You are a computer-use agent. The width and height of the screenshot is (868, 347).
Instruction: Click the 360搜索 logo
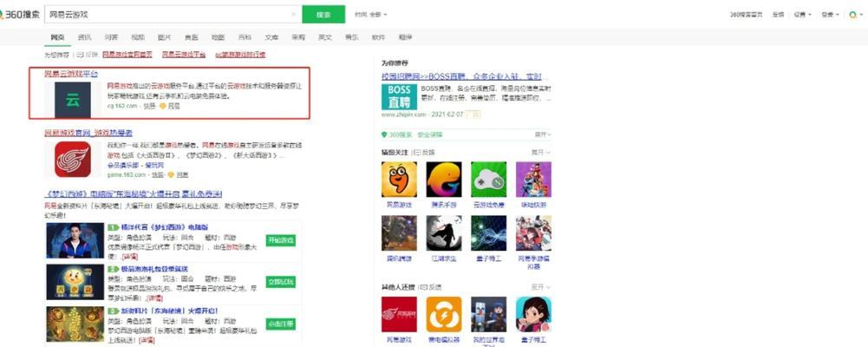[20, 15]
